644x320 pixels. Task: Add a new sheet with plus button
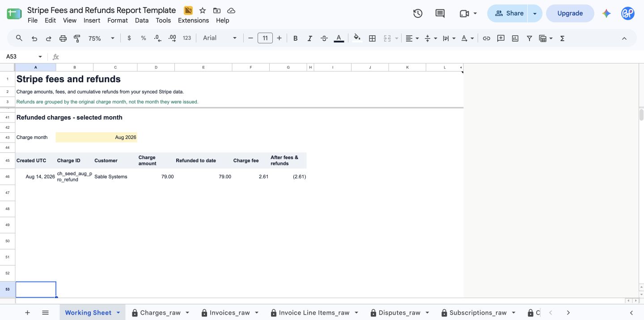(27, 313)
